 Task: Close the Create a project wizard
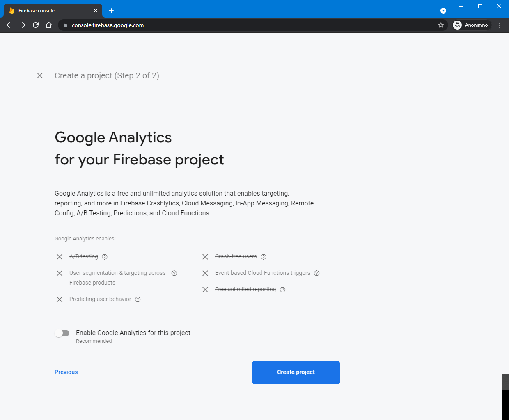40,75
